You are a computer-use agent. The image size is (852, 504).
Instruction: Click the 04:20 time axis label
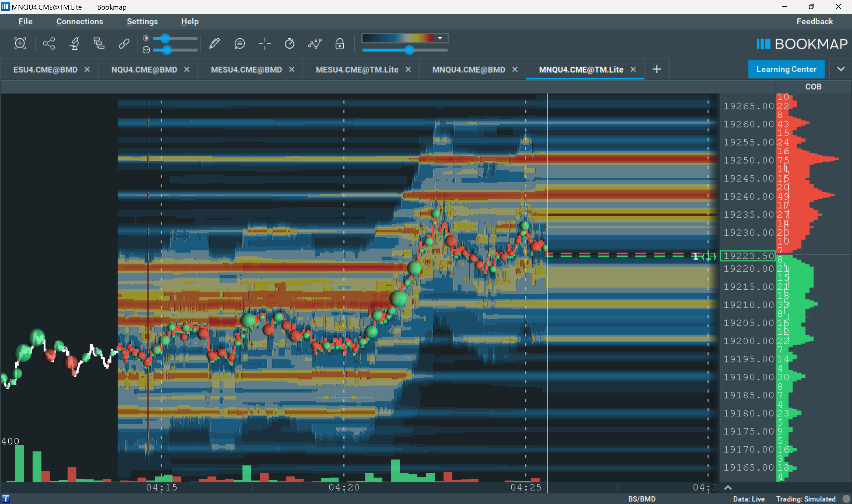point(344,488)
